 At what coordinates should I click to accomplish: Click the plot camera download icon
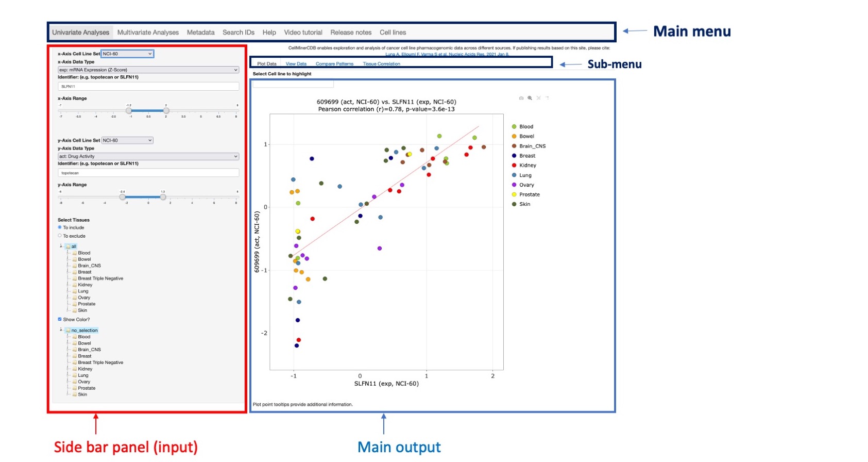521,98
